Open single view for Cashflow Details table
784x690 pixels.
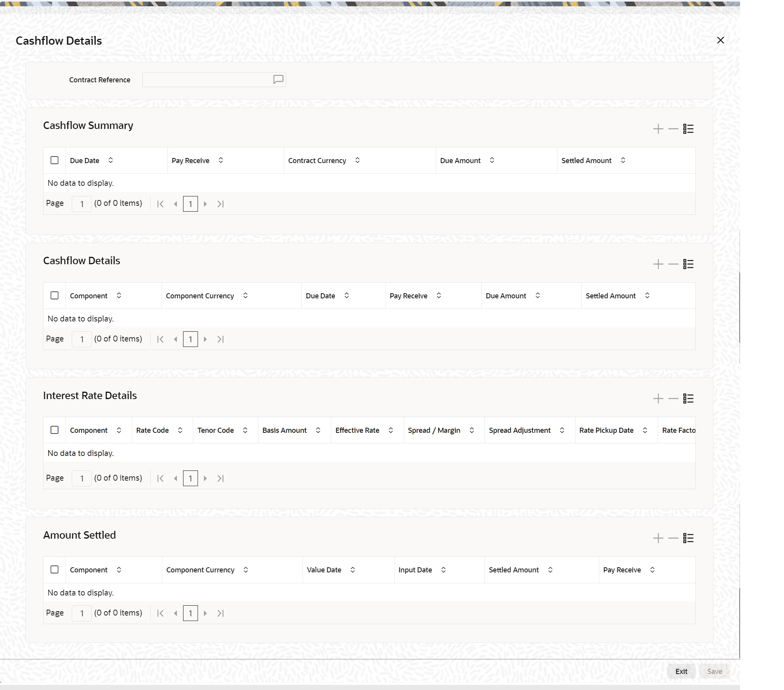pos(688,264)
